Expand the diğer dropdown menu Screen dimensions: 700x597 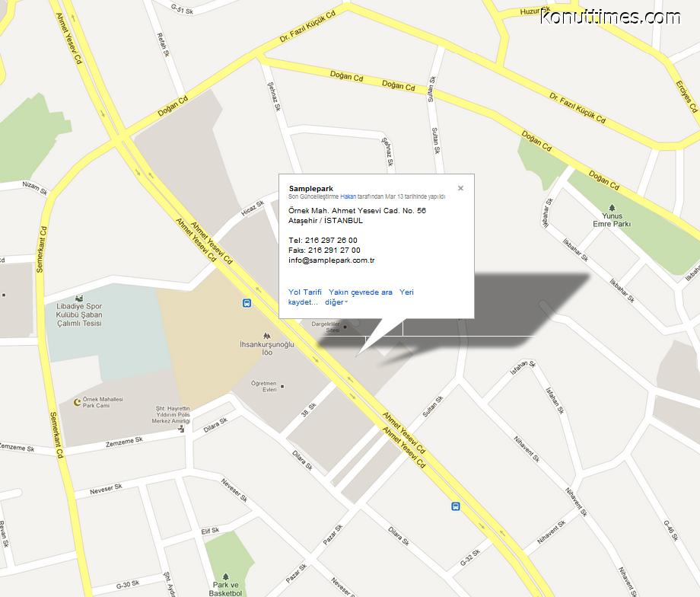tap(336, 302)
